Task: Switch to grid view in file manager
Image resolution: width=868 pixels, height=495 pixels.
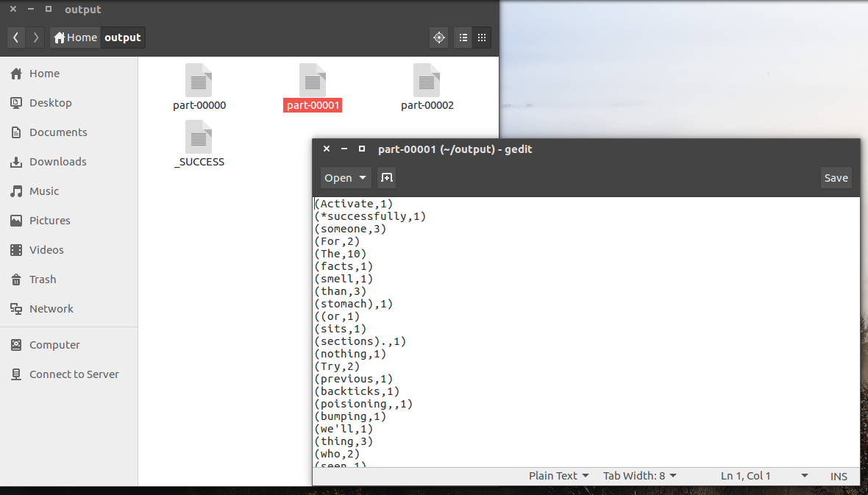Action: (x=482, y=38)
